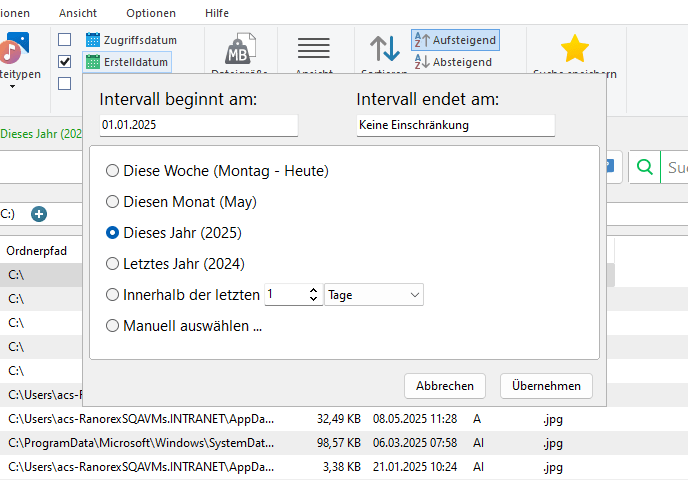This screenshot has height=480, width=688.
Task: Select Manuell auswählen option
Action: (184, 326)
